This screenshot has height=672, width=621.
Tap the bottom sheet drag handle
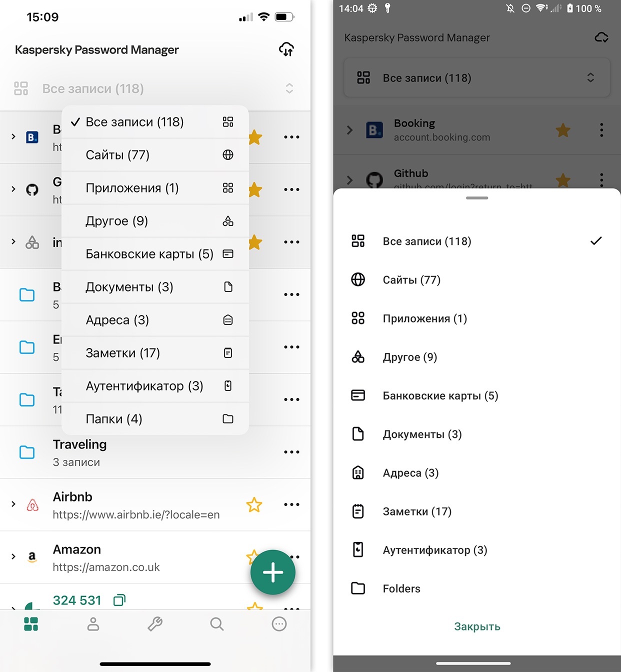pyautogui.click(x=477, y=198)
